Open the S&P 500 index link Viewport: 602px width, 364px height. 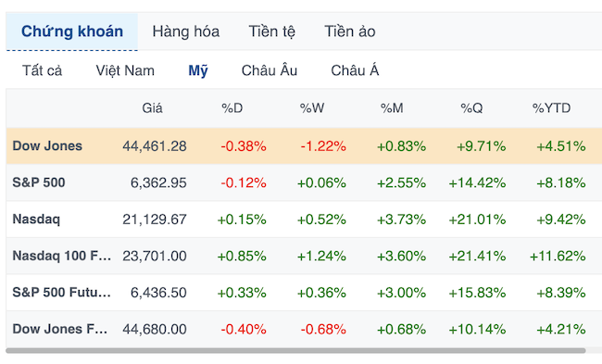[x=39, y=182]
